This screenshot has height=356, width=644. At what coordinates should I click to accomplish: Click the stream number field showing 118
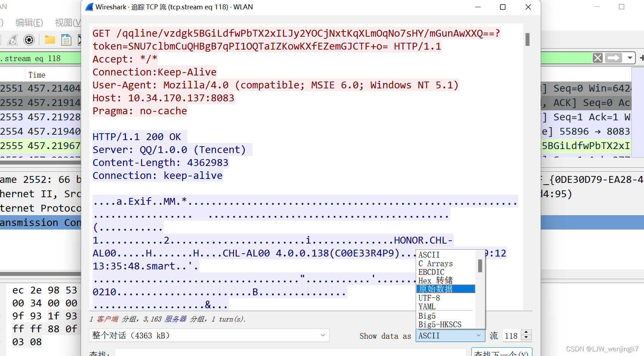(512, 336)
